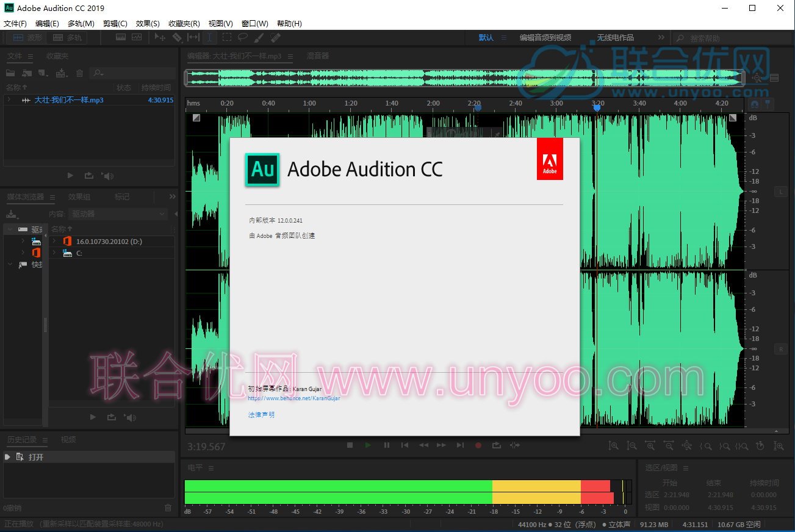Screen dimensions: 795x532
Task: Zoom out amplitude icon
Action: tap(632, 447)
